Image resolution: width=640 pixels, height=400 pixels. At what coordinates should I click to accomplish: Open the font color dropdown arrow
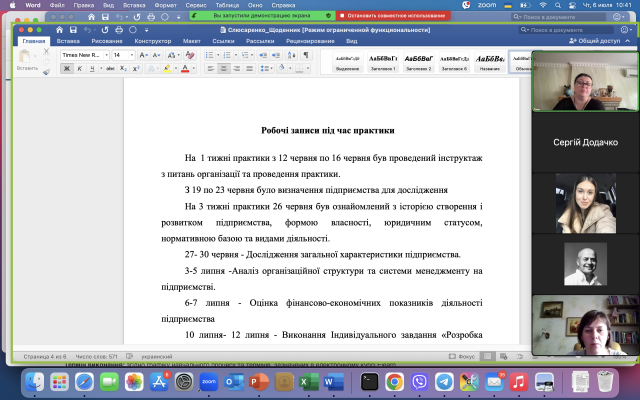tap(193, 69)
